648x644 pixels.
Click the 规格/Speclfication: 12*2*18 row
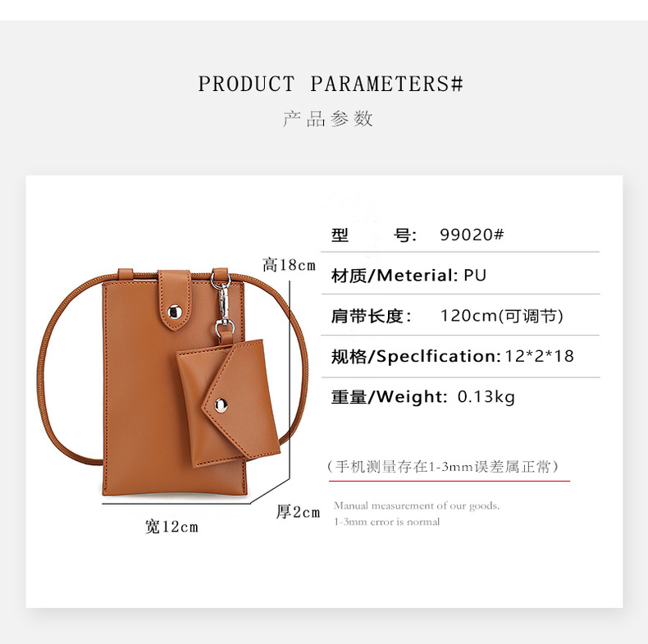[460, 356]
